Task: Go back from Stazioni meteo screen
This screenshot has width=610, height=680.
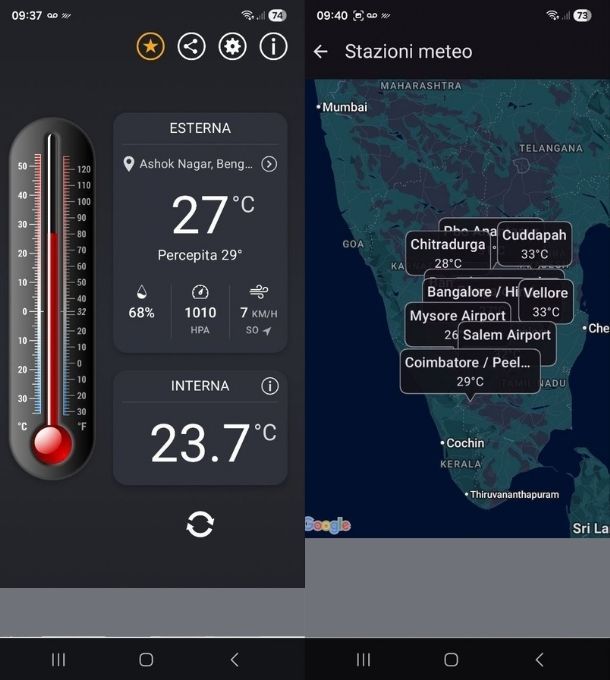Action: (x=320, y=52)
